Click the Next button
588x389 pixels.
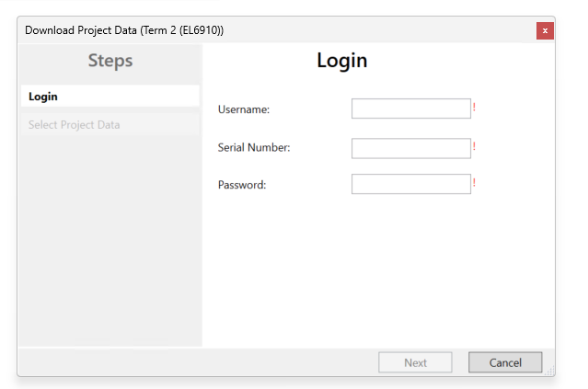point(415,362)
